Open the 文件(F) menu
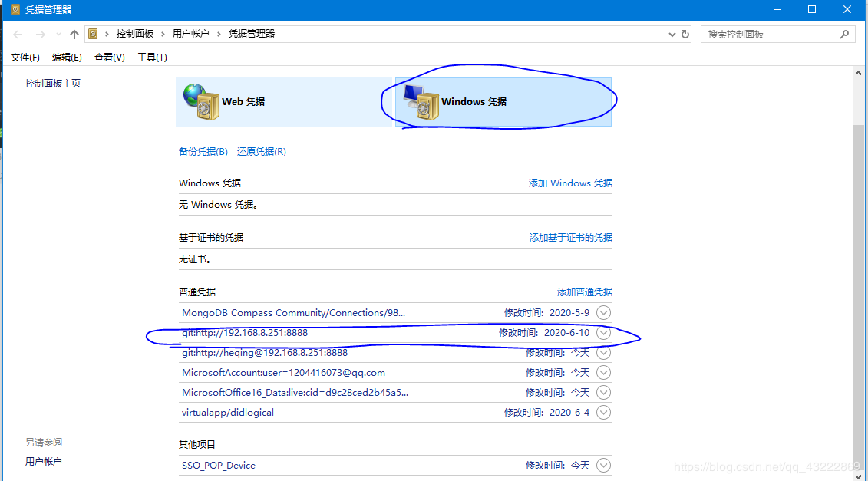 (x=25, y=58)
